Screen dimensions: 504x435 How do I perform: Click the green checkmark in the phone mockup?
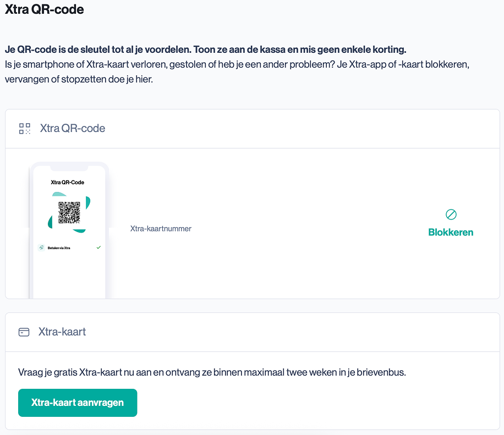coord(98,247)
